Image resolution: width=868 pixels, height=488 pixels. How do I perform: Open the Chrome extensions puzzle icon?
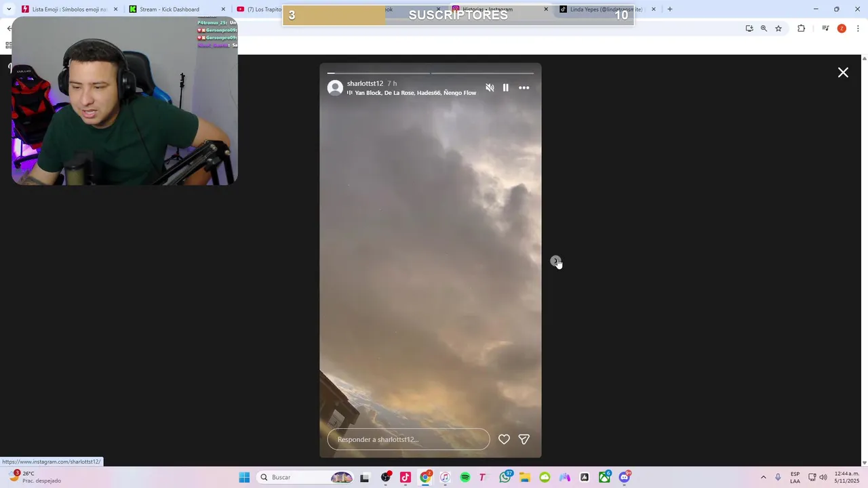[802, 28]
